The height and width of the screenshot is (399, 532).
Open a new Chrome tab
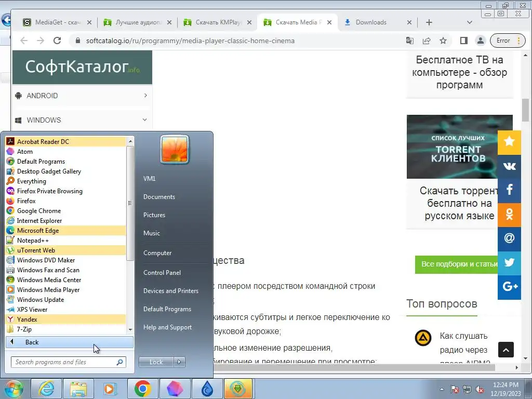[429, 22]
